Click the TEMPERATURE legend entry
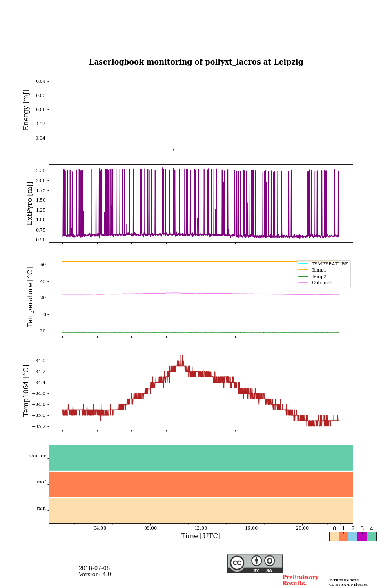This screenshot has width=392, height=588. (323, 264)
